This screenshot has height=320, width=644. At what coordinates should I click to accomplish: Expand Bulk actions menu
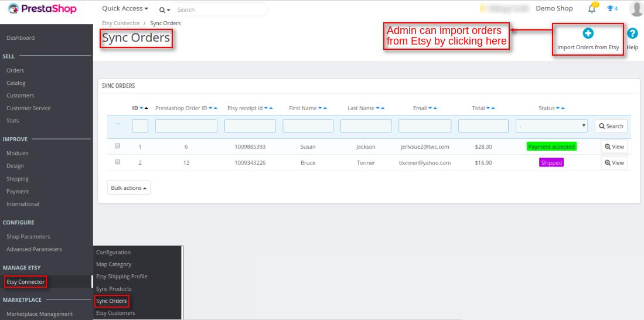click(129, 188)
